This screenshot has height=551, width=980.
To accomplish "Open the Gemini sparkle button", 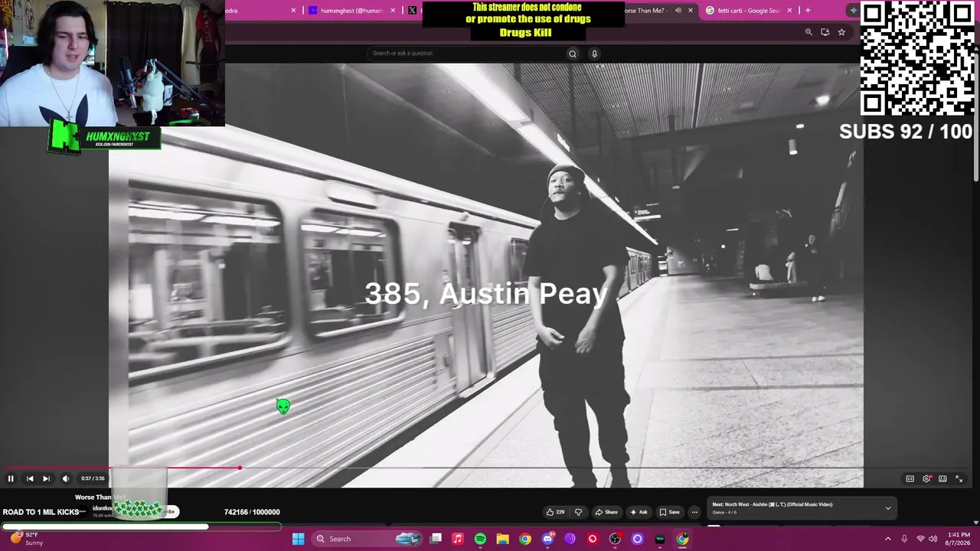I will (854, 11).
